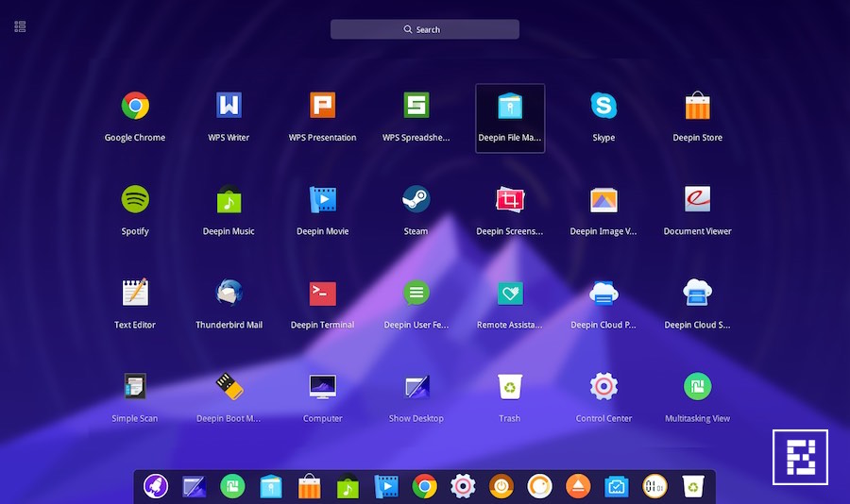Screen dimensions: 850x504
Task: Open Deepin Boot Maker
Action: 229,386
